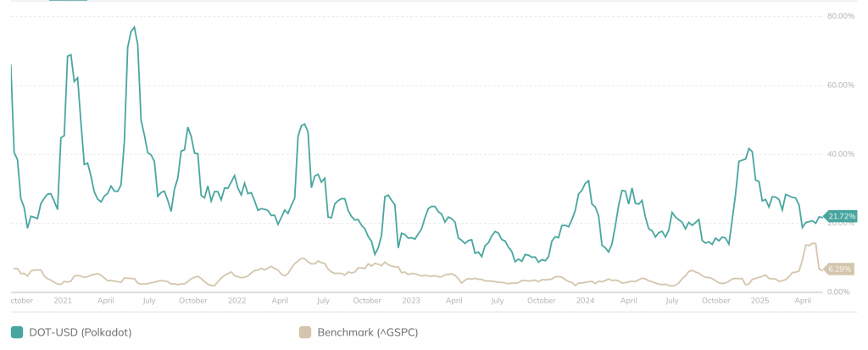
Task: Select the 2024 x-axis label
Action: [x=585, y=300]
